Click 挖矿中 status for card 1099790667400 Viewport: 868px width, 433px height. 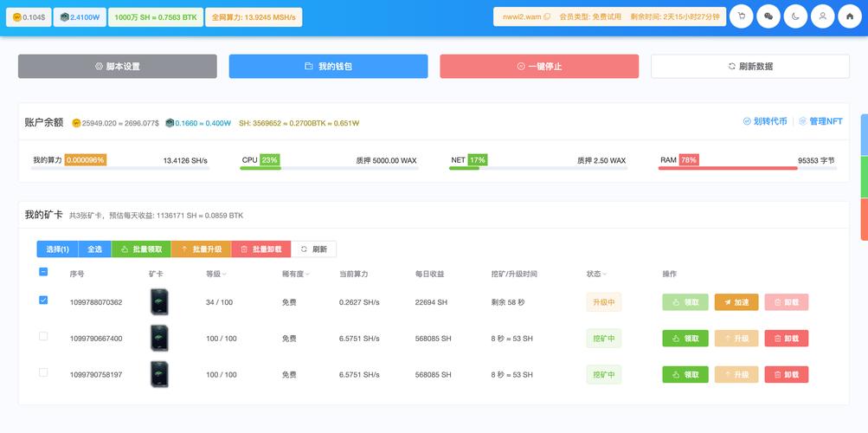(x=604, y=339)
